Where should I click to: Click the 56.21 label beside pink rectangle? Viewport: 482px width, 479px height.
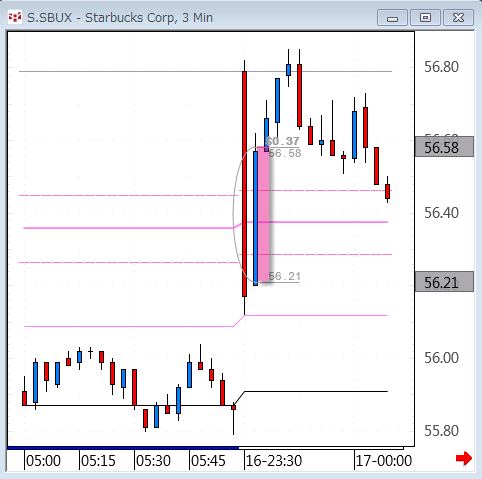pos(284,276)
